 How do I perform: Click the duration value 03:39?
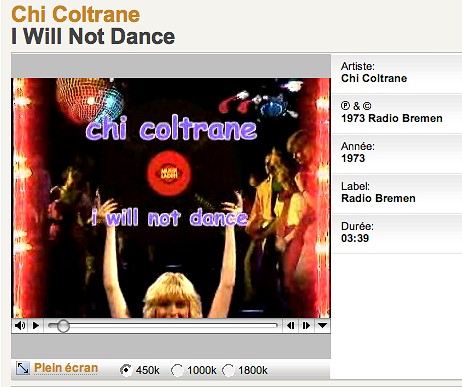355,238
